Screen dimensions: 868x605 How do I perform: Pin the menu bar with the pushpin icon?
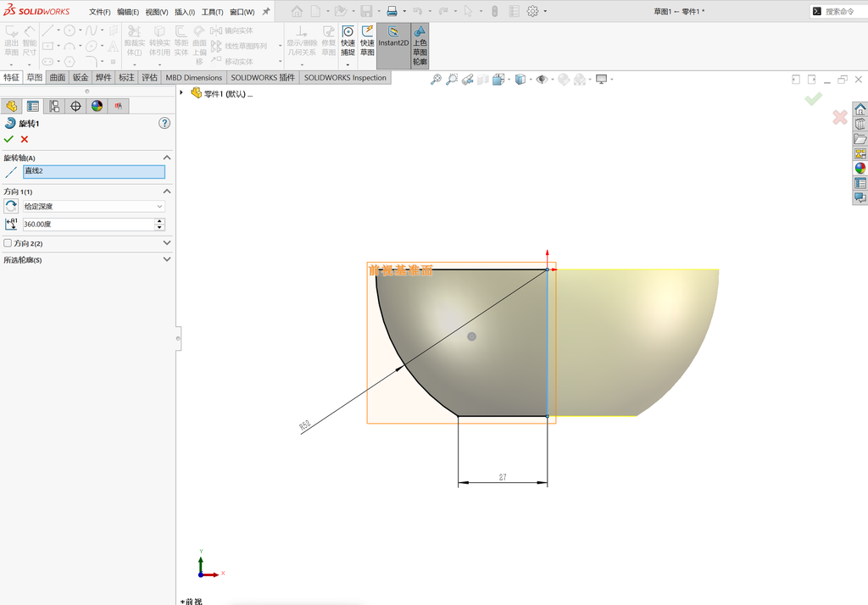click(266, 11)
